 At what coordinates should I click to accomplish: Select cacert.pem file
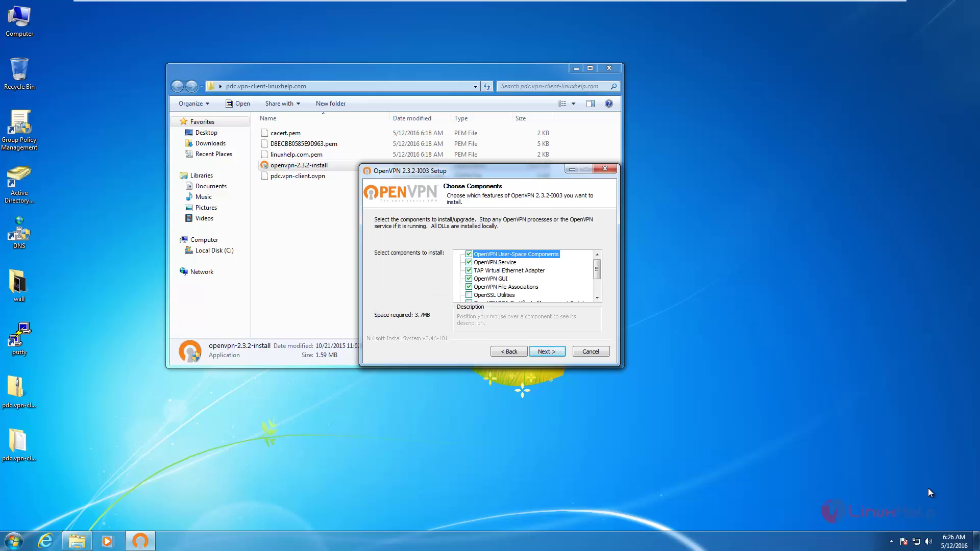[x=285, y=133]
